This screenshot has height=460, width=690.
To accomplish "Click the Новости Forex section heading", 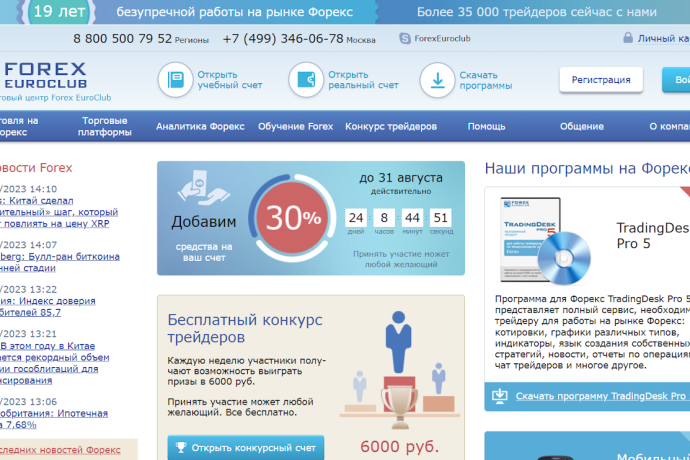I will 36,168.
